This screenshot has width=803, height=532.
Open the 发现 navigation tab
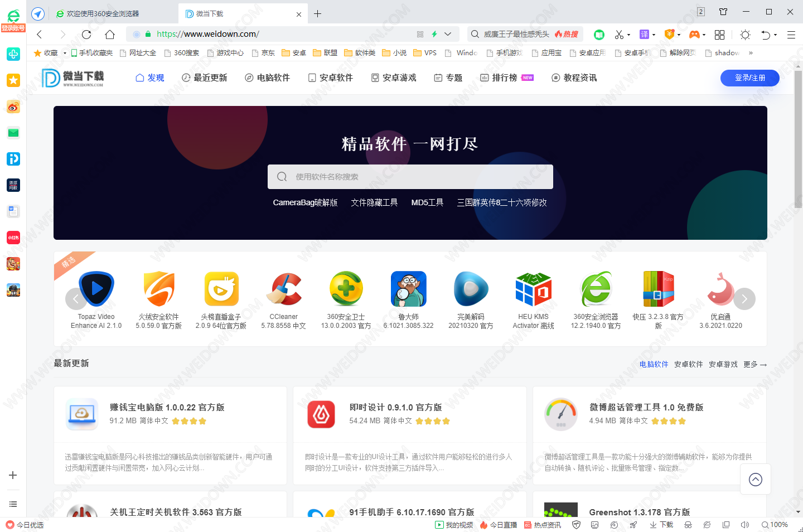point(150,78)
